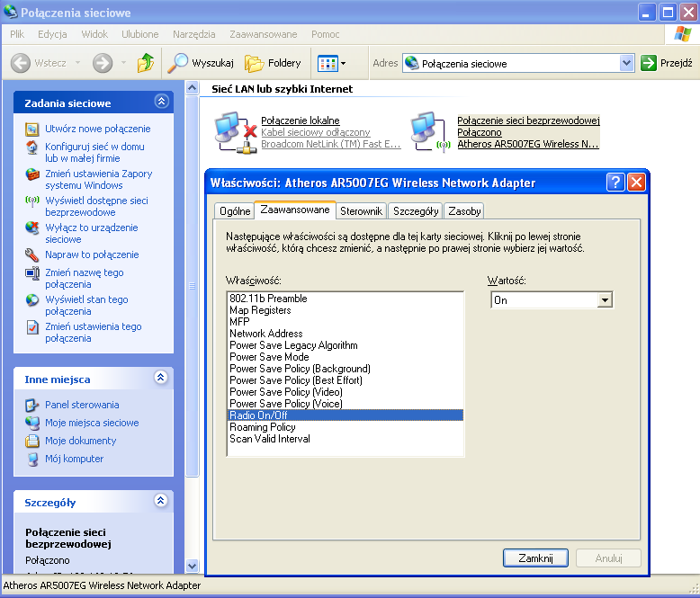This screenshot has width=700, height=598.
Task: Select Map Registers in property list
Action: (346, 310)
